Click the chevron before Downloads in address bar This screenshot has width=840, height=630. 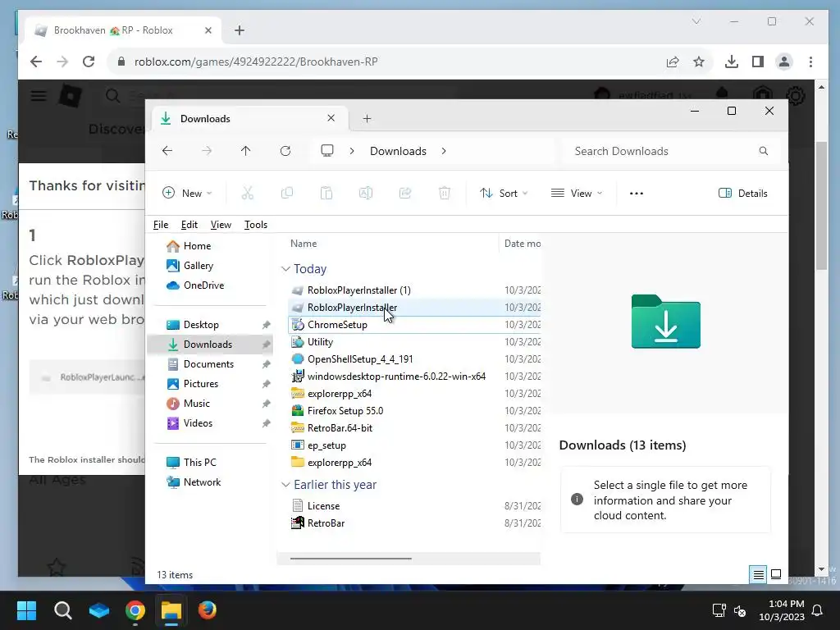coord(352,151)
